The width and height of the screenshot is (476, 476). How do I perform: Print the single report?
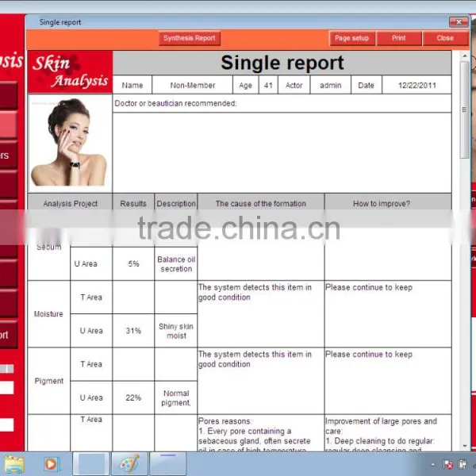(398, 38)
